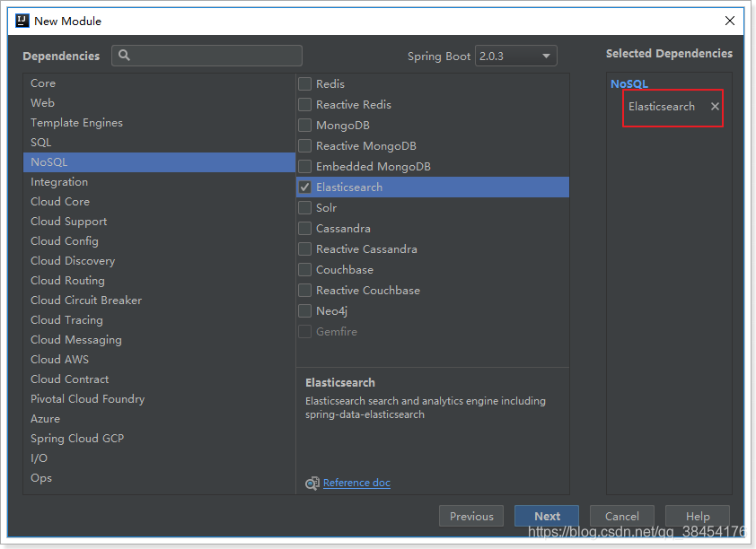The image size is (756, 549).
Task: Proceed with the Next button
Action: pos(547,516)
